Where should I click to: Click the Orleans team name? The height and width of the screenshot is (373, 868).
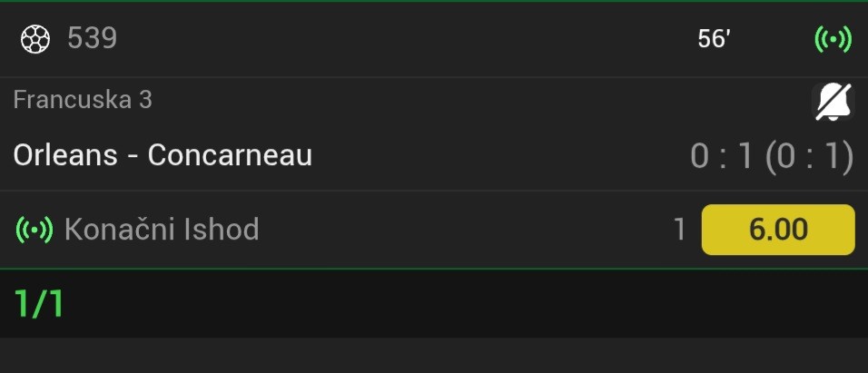(65, 155)
